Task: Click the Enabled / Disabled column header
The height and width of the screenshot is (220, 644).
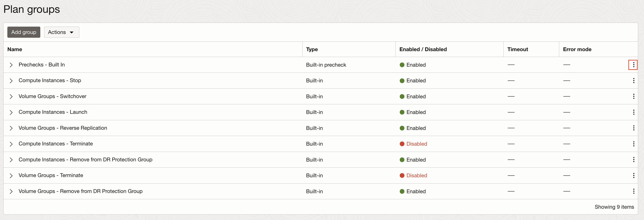Action: (423, 49)
